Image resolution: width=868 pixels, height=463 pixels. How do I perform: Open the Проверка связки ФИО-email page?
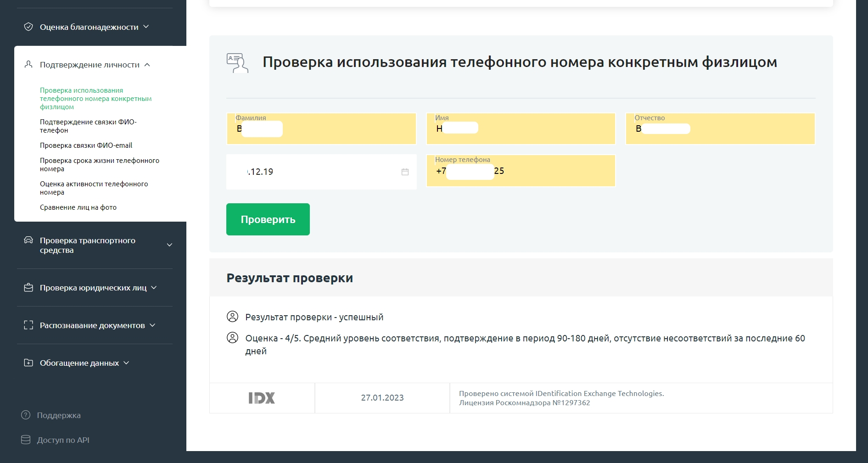coord(85,145)
